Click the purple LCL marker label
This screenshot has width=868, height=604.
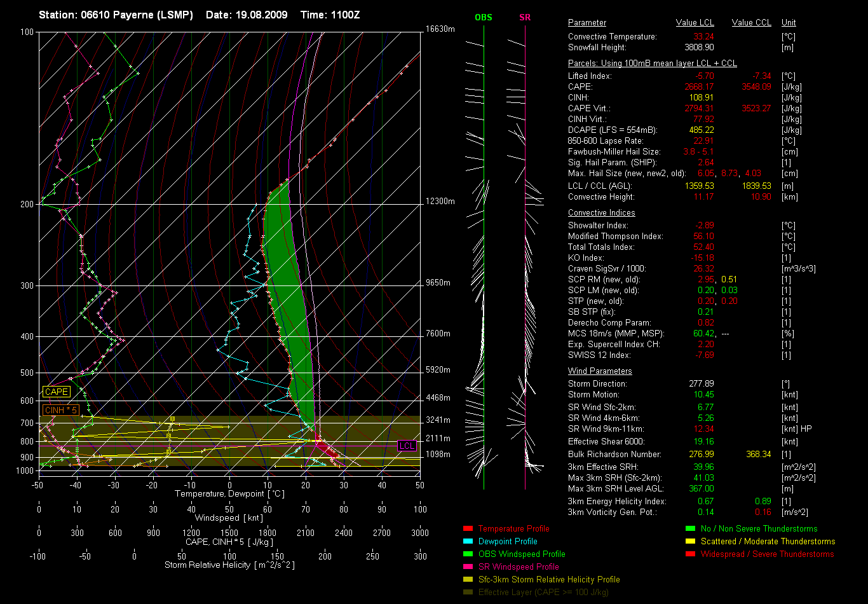407,445
